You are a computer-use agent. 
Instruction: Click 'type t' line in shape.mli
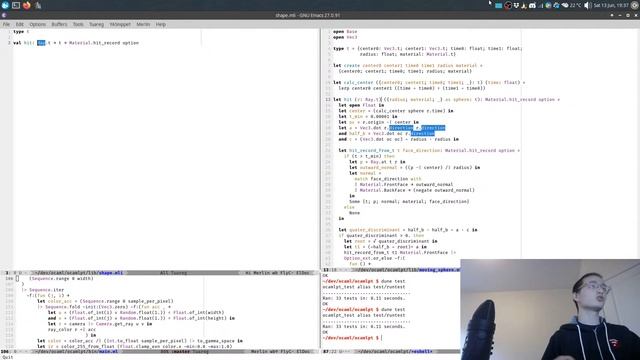[x=21, y=31]
